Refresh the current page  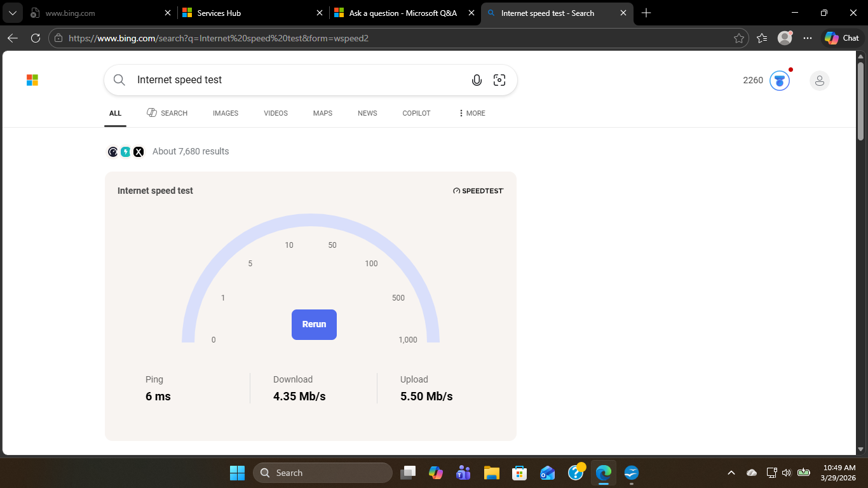tap(36, 38)
